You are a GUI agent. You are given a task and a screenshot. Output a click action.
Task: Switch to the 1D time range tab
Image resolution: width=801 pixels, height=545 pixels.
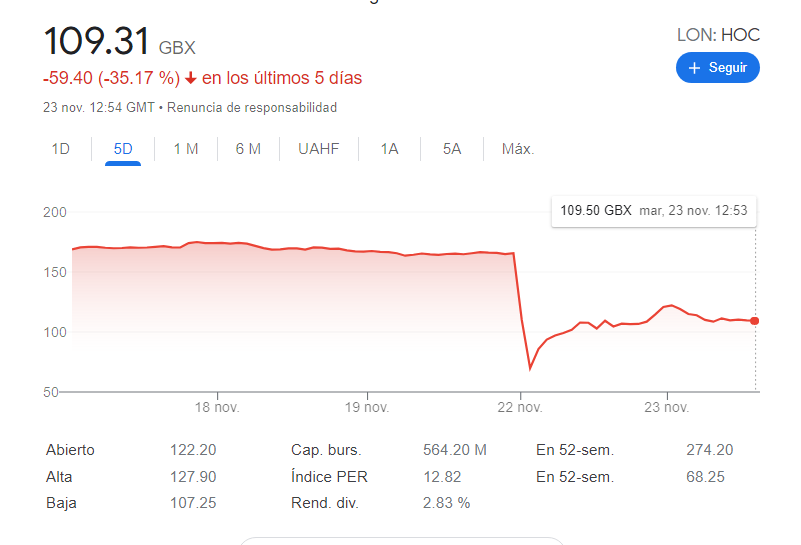click(x=61, y=149)
